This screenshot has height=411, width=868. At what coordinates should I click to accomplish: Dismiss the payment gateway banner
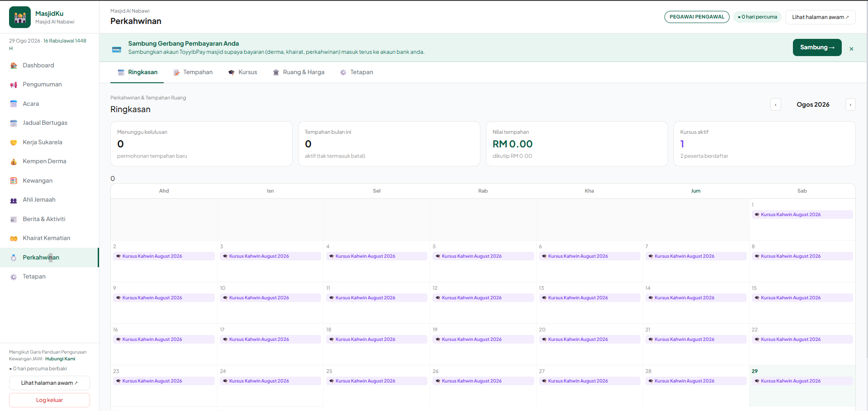coord(851,49)
